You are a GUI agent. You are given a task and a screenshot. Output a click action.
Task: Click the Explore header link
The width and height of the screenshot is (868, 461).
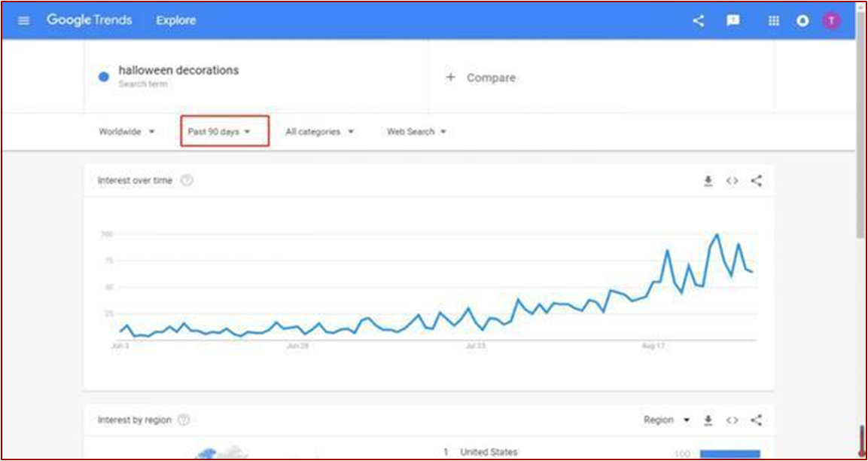(175, 20)
